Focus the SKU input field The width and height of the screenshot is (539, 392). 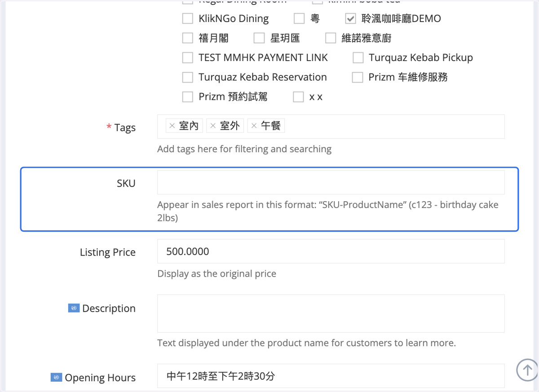(331, 182)
